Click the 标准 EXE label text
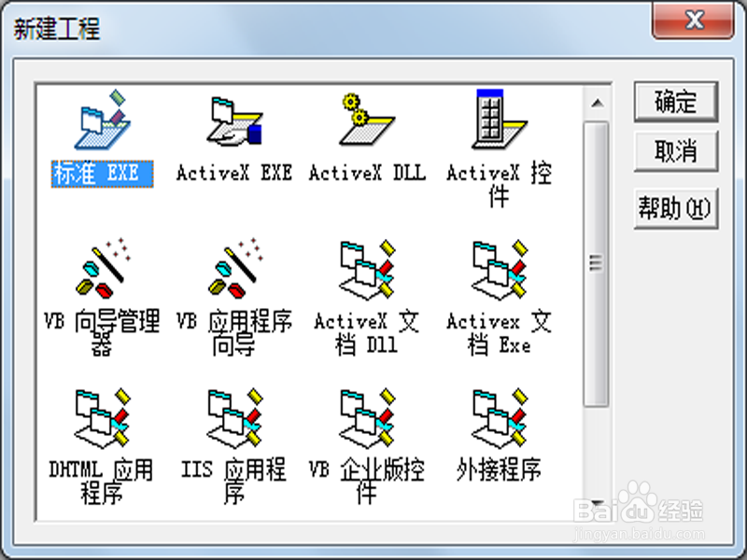747x560 pixels. 102,174
